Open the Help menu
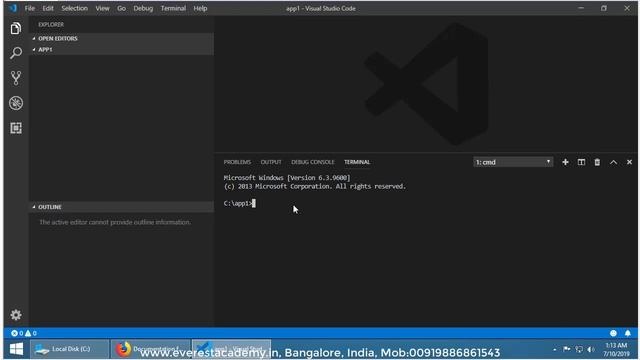The height and width of the screenshot is (360, 640). point(200,8)
